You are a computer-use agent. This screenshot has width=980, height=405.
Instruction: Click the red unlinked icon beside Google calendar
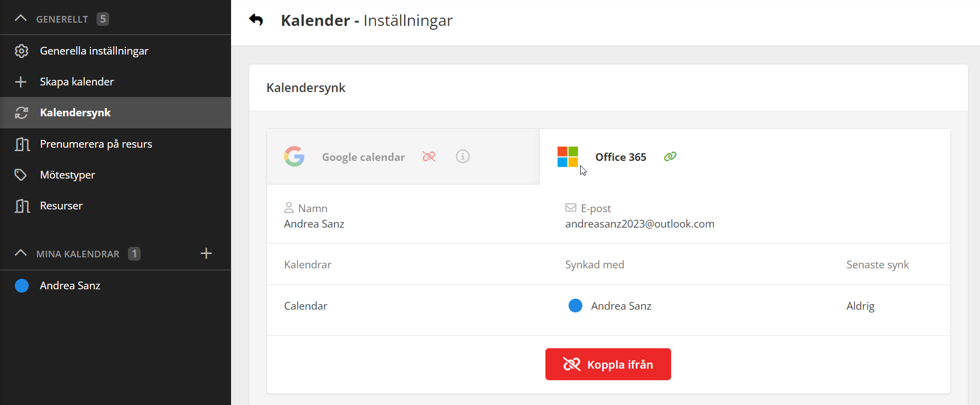click(x=429, y=156)
